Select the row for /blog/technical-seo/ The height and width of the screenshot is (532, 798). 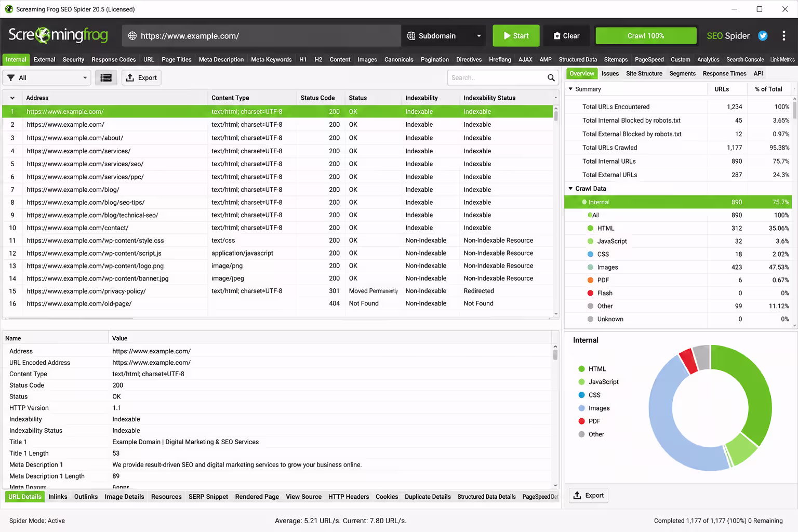pos(277,215)
